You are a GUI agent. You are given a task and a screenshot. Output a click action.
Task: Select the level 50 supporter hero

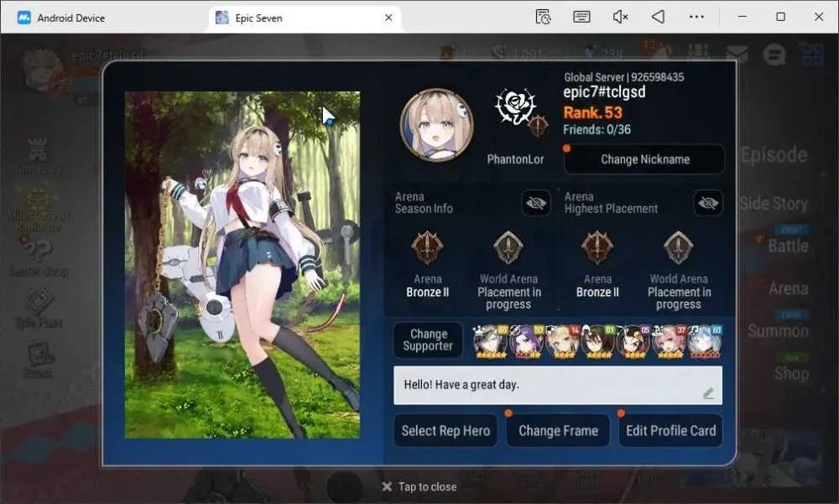[x=527, y=340]
